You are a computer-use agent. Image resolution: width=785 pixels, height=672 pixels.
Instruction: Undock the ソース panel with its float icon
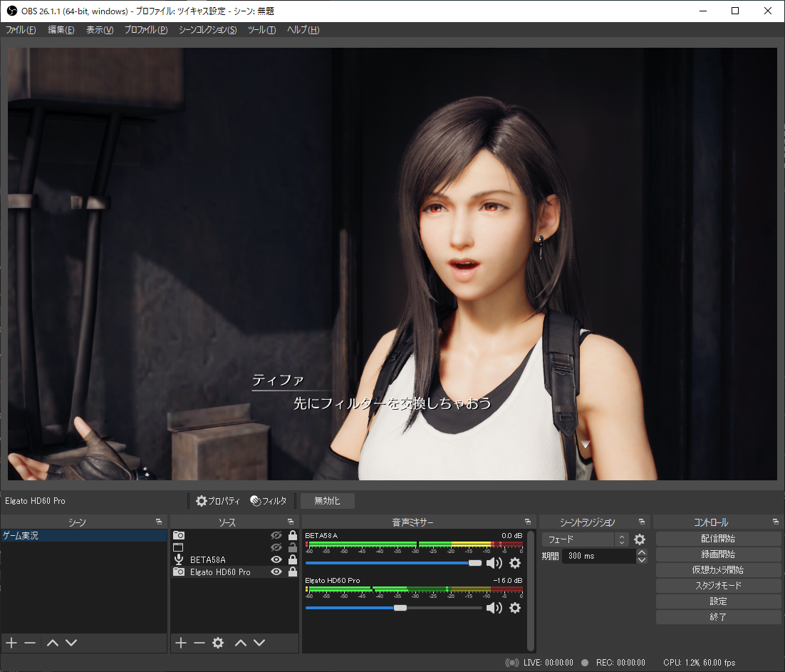point(291,522)
